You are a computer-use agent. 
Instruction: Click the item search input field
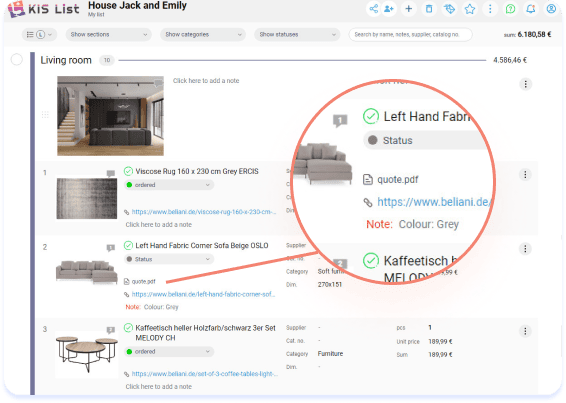click(410, 35)
